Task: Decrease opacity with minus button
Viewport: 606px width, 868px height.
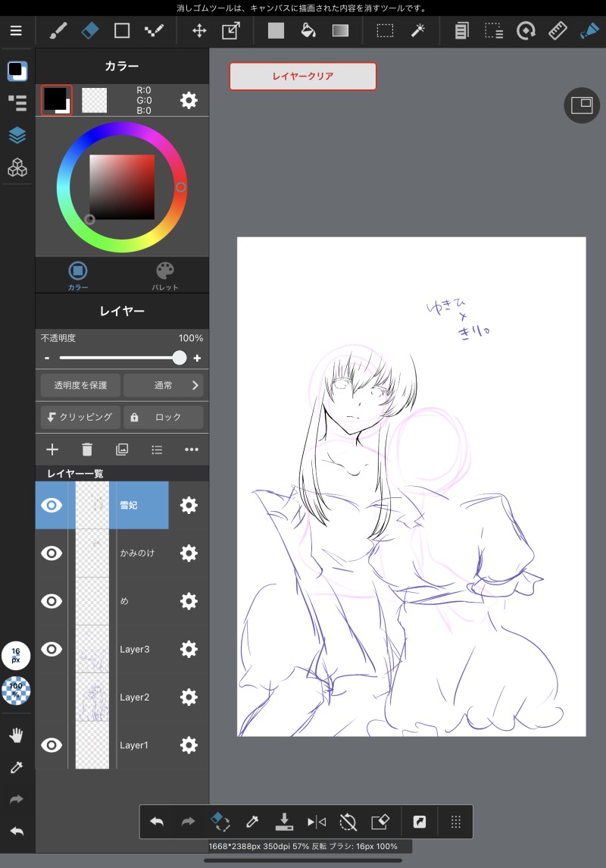Action: 47,358
